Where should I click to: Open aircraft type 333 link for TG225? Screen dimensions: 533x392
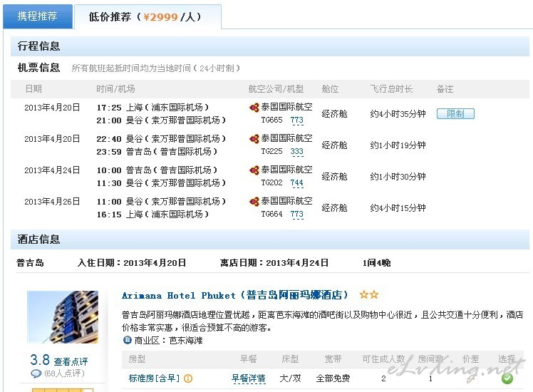(296, 151)
